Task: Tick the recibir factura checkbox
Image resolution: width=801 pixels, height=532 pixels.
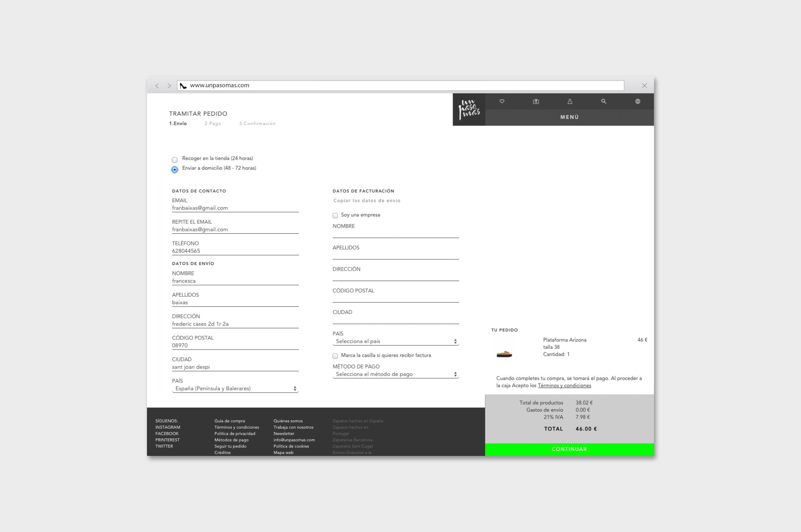Action: [335, 356]
